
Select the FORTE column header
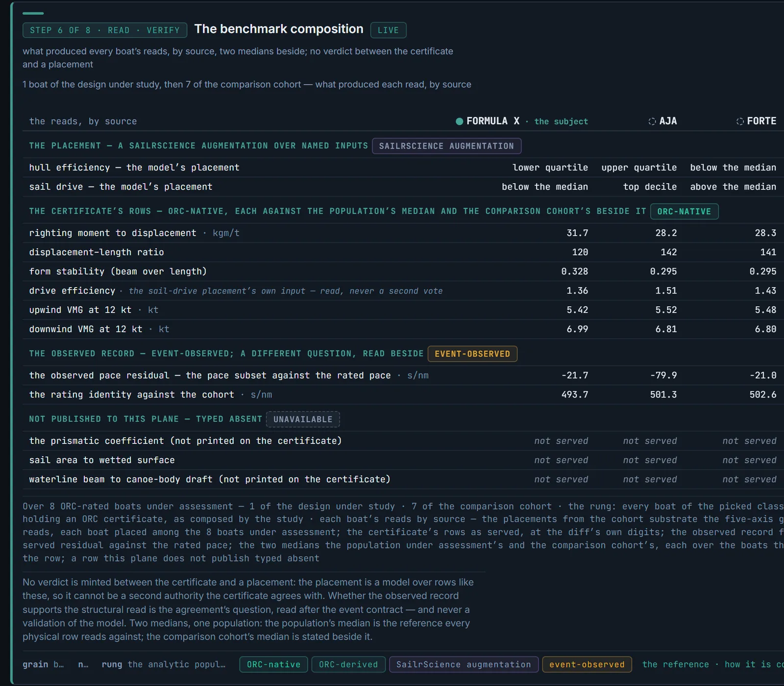pyautogui.click(x=756, y=121)
